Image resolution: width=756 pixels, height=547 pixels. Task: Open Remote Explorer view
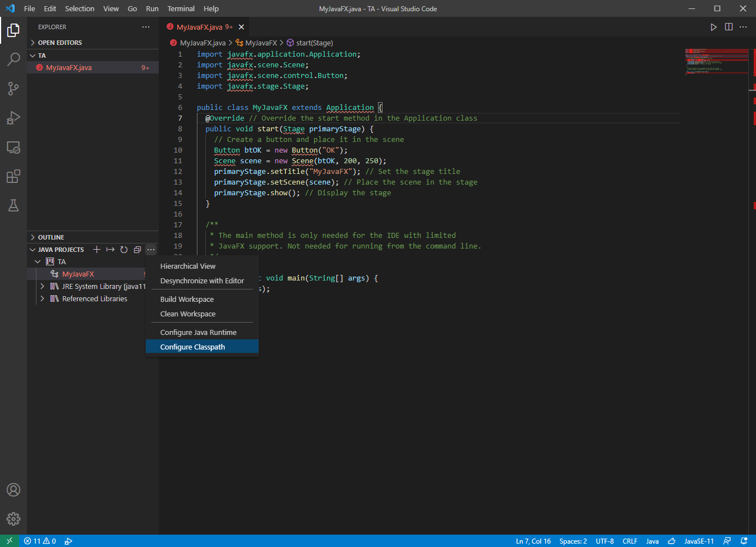click(x=13, y=147)
